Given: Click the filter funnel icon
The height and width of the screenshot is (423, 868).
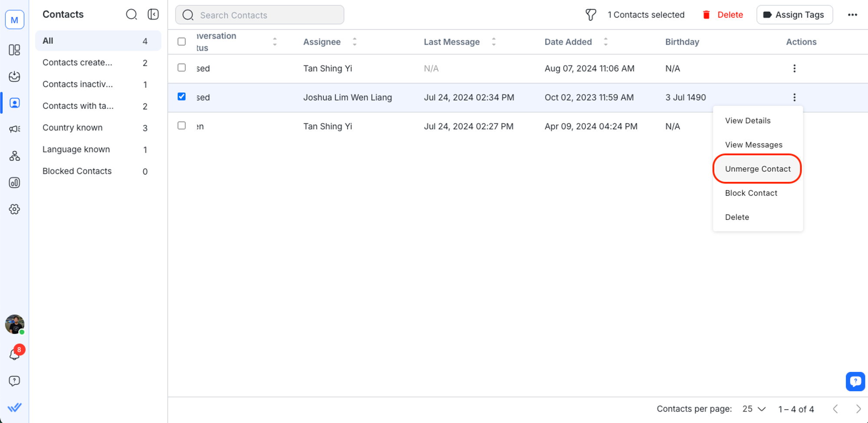Looking at the screenshot, I should point(591,15).
